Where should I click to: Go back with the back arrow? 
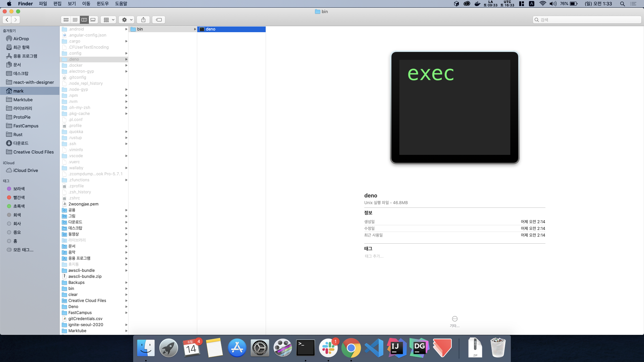[x=7, y=20]
